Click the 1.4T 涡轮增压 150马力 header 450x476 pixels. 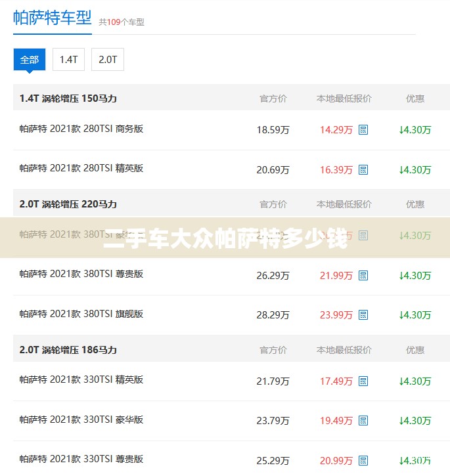[68, 98]
